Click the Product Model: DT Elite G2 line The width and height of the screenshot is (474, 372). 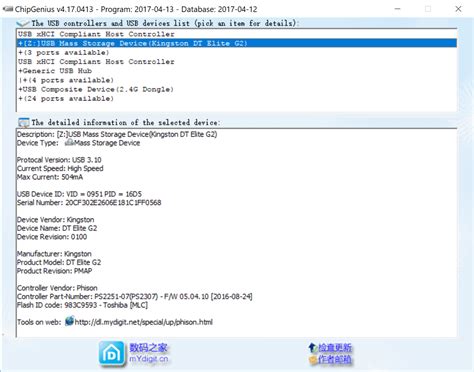[x=59, y=262]
